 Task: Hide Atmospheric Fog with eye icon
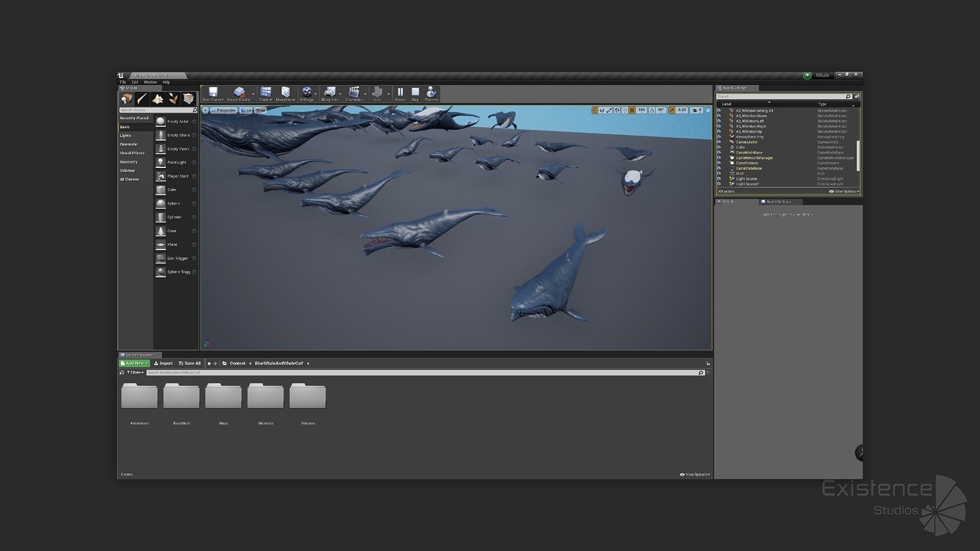(719, 137)
